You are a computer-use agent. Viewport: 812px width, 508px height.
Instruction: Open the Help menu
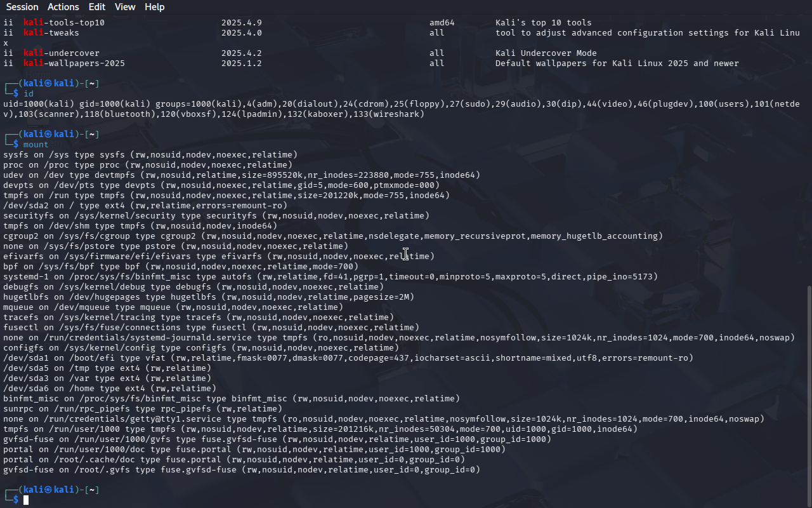tap(154, 7)
